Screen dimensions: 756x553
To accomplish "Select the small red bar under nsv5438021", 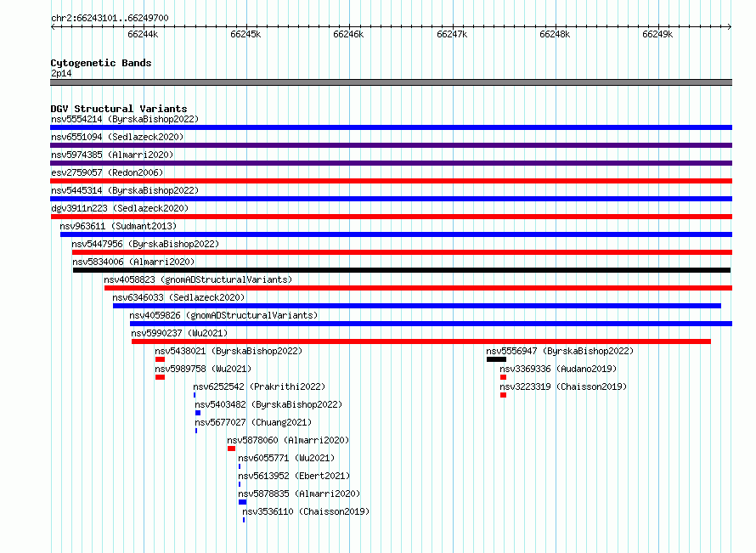I will point(160,359).
